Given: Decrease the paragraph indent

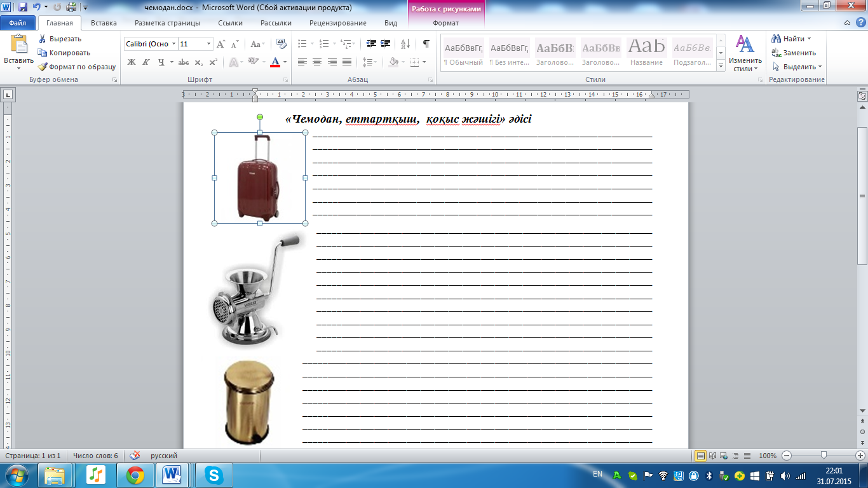Looking at the screenshot, I should click(372, 44).
